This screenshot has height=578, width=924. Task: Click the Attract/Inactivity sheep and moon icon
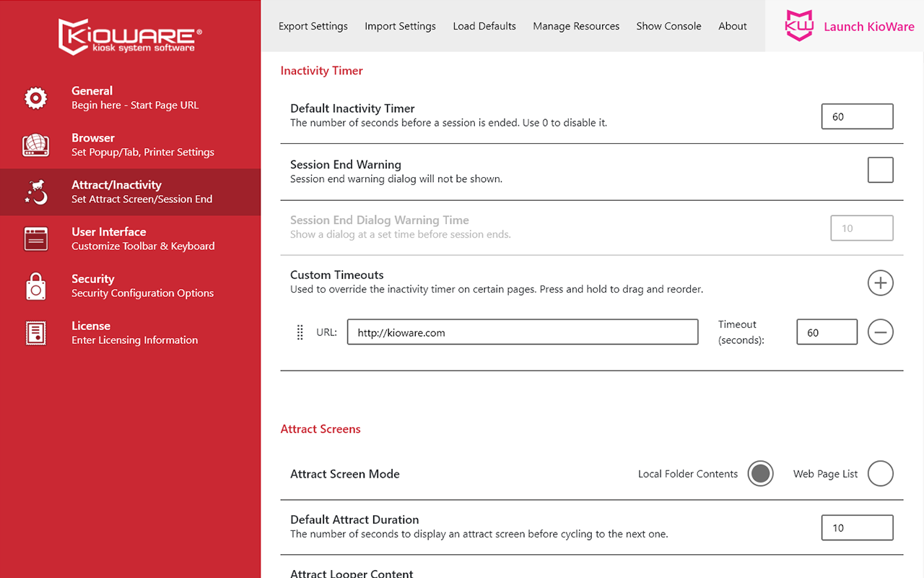(35, 192)
